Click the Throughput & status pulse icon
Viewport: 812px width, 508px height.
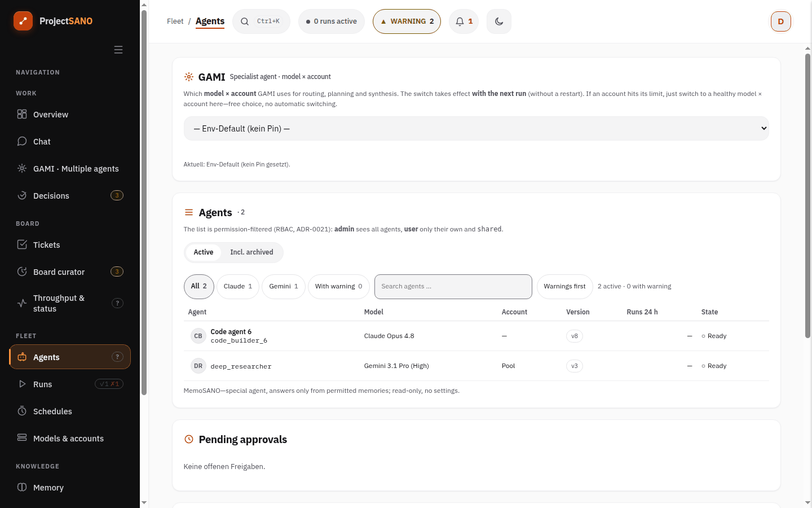point(22,303)
